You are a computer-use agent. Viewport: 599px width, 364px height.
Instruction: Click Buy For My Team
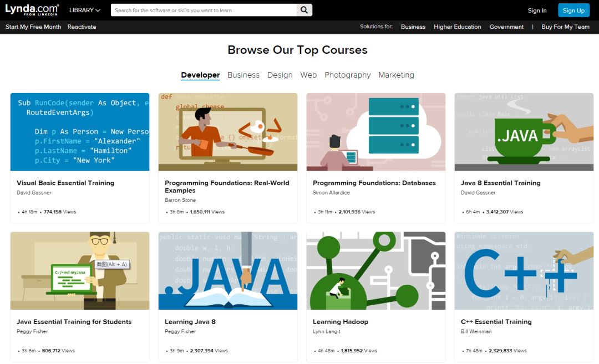tap(565, 27)
